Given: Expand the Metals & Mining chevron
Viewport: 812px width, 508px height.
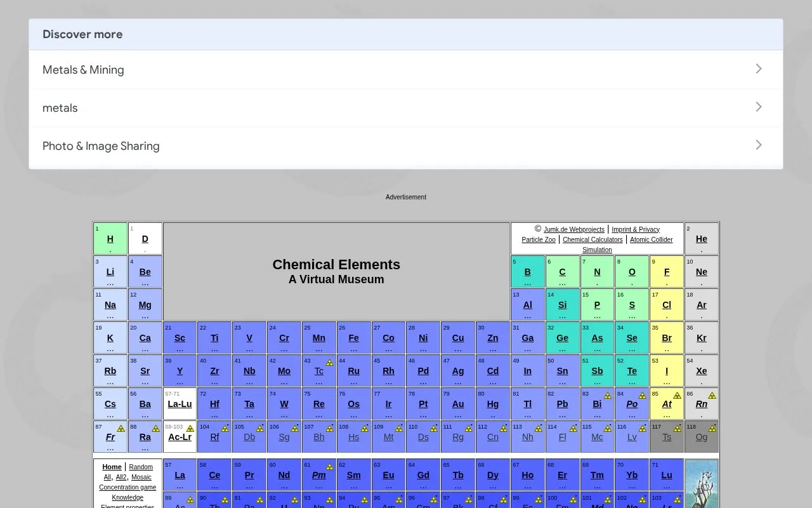Looking at the screenshot, I should coord(759,69).
